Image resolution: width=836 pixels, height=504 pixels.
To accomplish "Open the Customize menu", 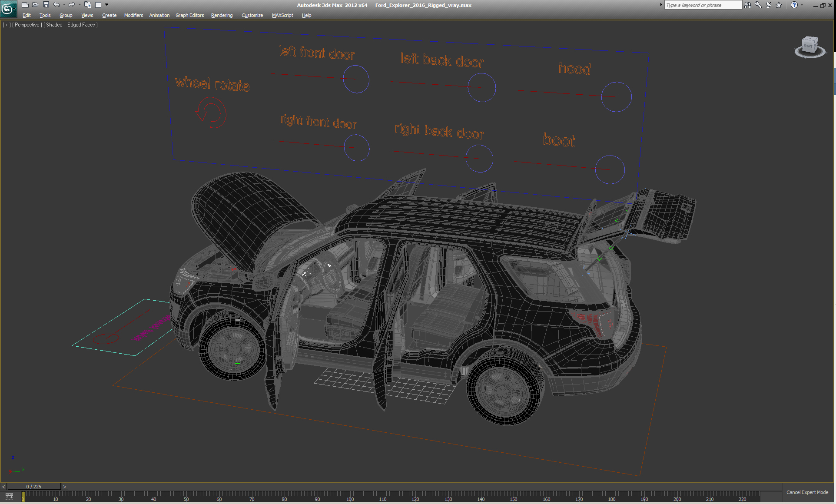I will [252, 15].
